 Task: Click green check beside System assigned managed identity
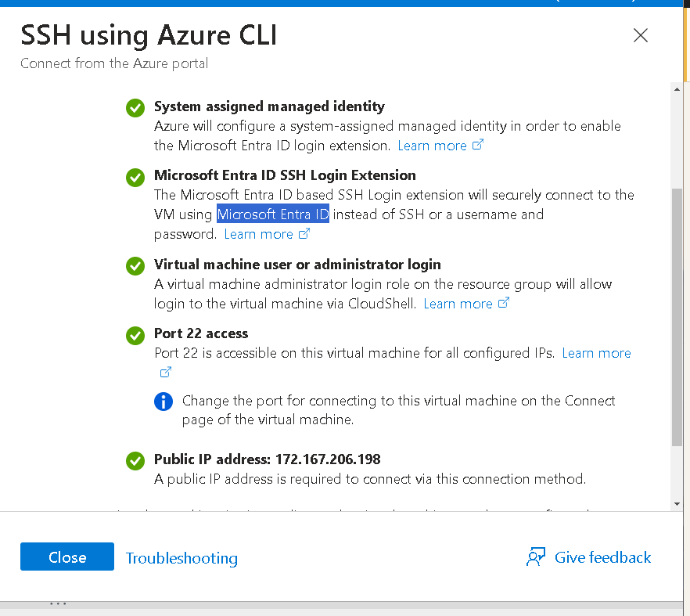coord(135,108)
